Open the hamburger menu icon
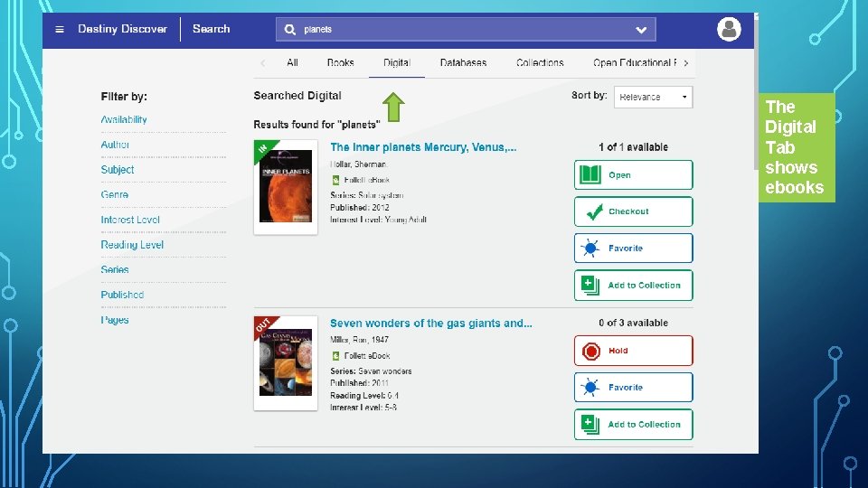 pyautogui.click(x=60, y=29)
